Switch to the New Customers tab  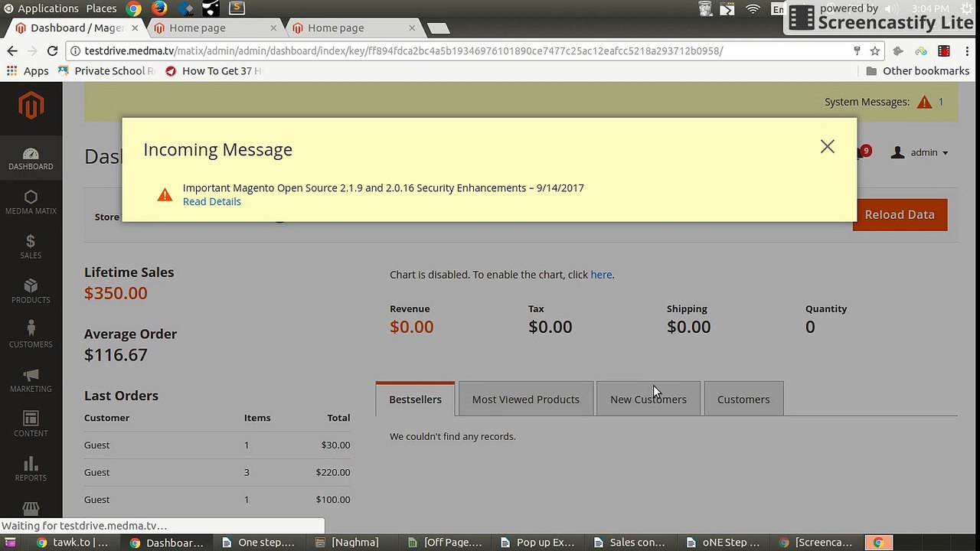(648, 399)
